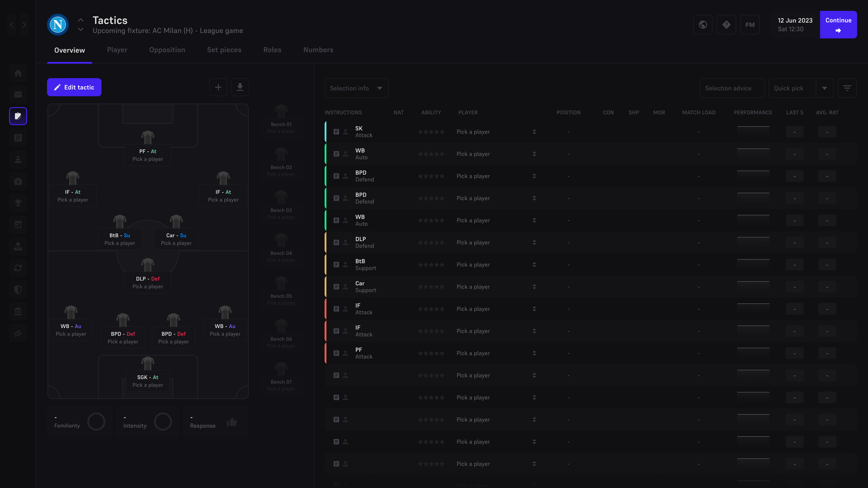Open the Finances bank icon in sidebar

coord(18,311)
